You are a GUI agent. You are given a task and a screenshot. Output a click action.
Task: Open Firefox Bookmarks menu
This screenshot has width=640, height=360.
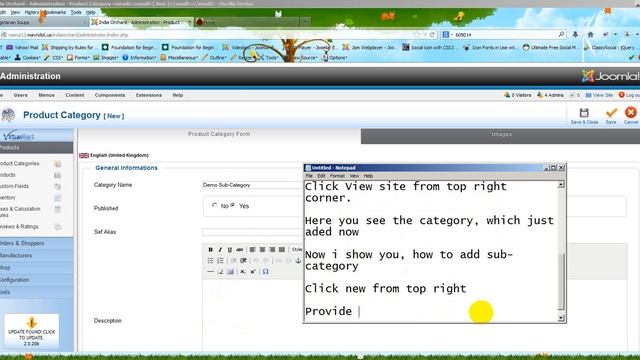(x=55, y=13)
